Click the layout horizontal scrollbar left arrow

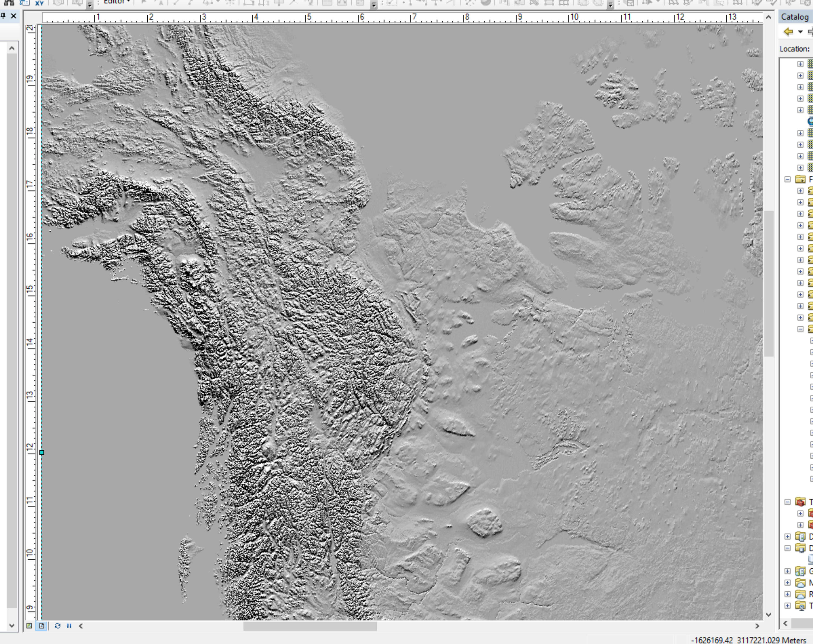(x=81, y=626)
